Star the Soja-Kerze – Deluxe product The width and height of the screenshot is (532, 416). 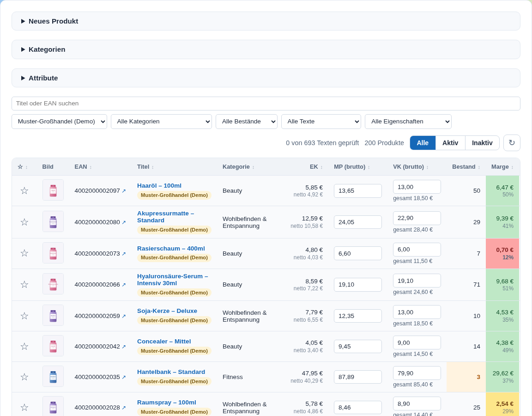pos(24,316)
